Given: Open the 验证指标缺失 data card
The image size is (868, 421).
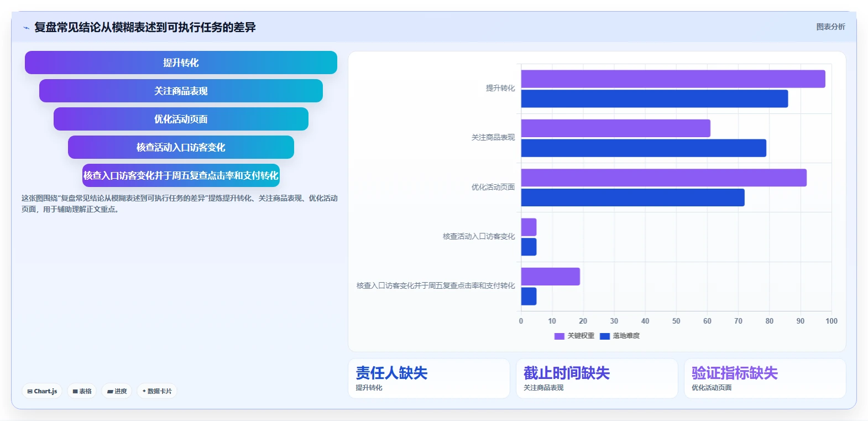Looking at the screenshot, I should click(x=765, y=378).
